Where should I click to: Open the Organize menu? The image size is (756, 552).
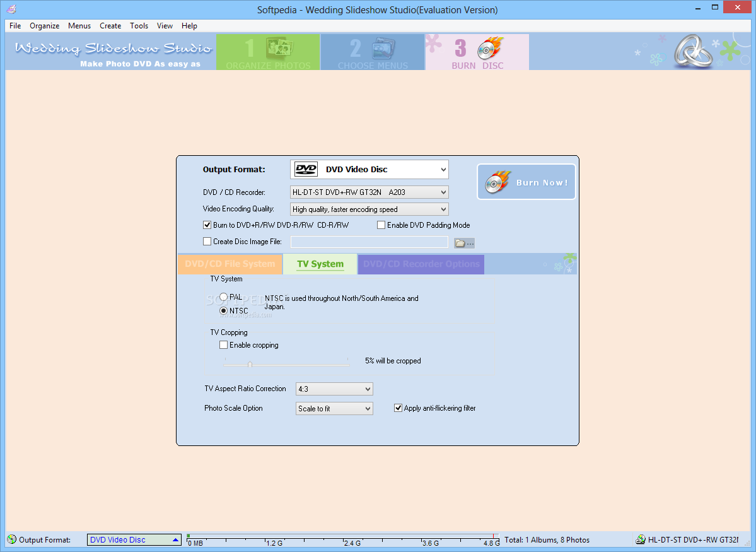click(44, 26)
